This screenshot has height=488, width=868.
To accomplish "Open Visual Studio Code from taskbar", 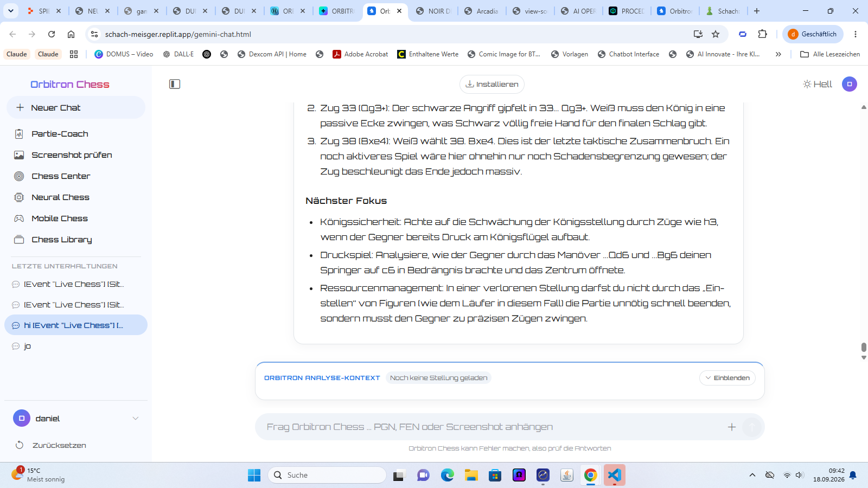I will 615,475.
